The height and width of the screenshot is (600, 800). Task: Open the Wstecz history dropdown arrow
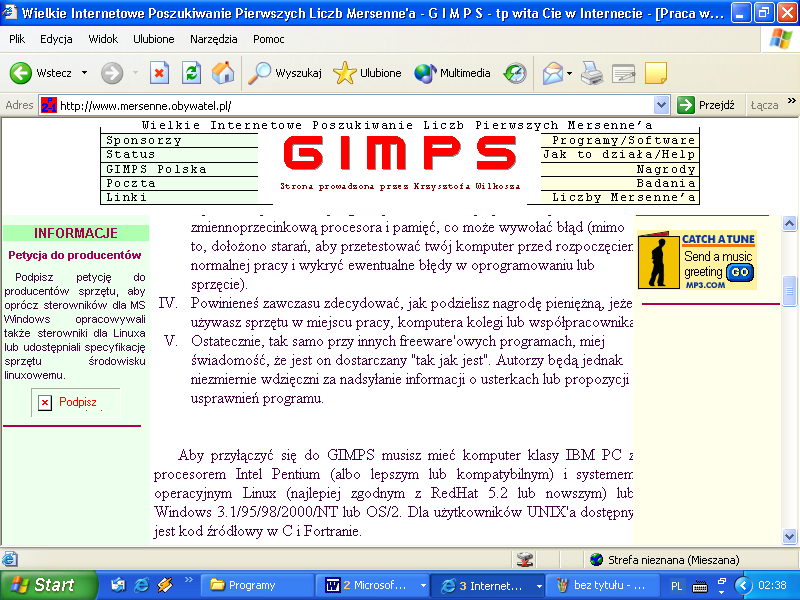click(x=84, y=73)
